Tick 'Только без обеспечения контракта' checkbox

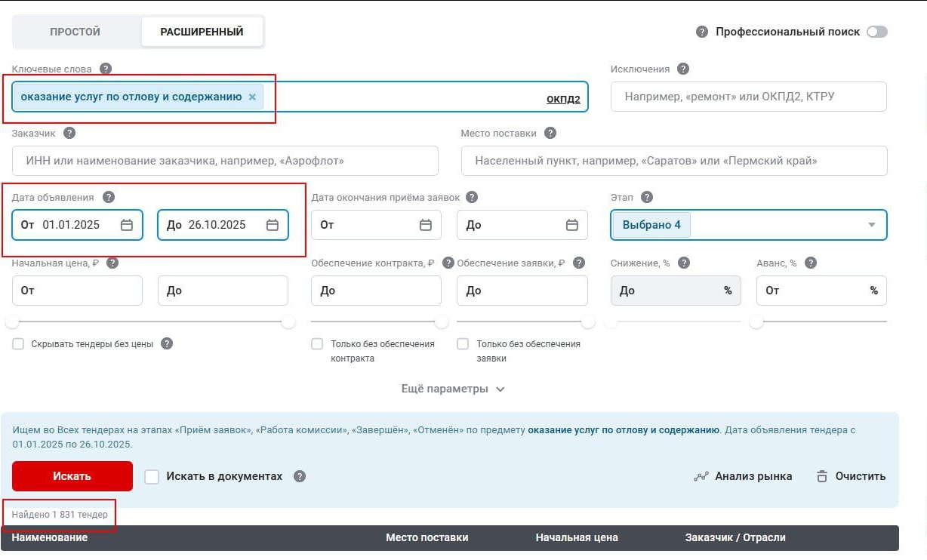[317, 344]
